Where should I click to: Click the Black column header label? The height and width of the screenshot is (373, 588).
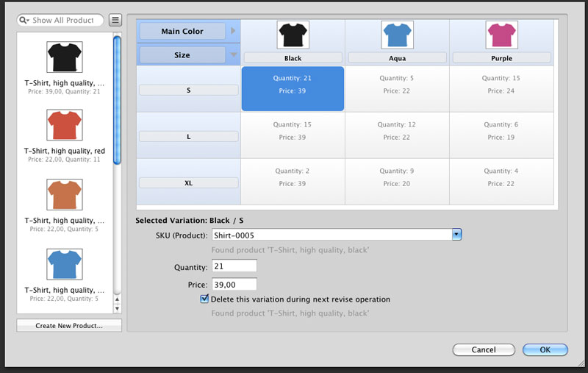tap(293, 58)
